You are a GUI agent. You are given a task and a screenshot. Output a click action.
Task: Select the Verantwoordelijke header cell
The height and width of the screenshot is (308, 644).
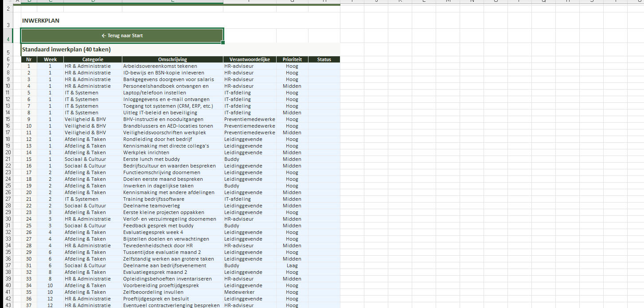[x=250, y=59]
